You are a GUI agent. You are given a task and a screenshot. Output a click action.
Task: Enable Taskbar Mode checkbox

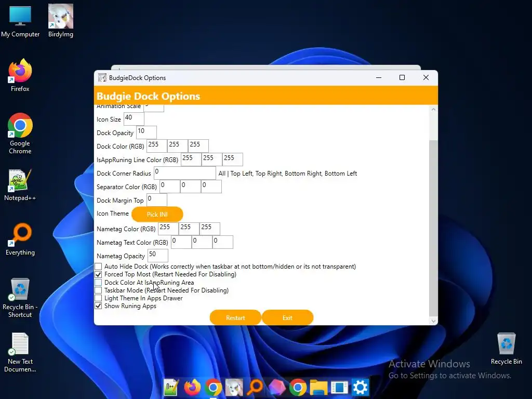click(x=98, y=290)
